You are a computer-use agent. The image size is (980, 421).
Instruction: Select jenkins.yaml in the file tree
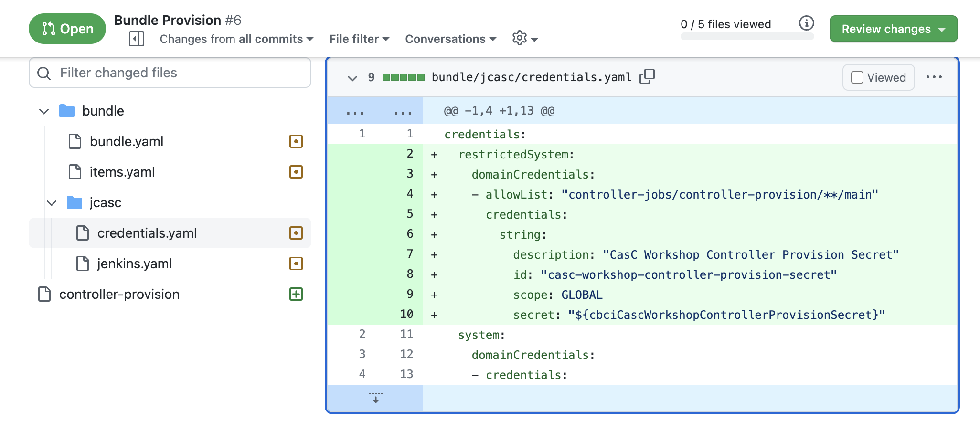point(134,263)
